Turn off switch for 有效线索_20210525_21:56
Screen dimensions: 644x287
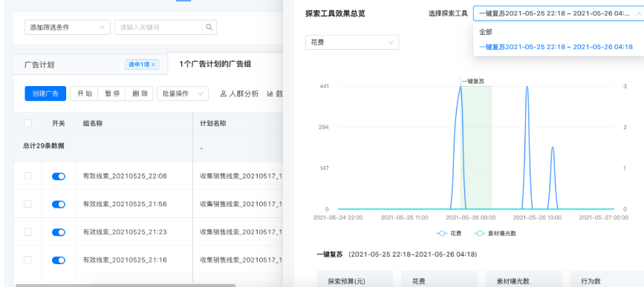point(59,204)
